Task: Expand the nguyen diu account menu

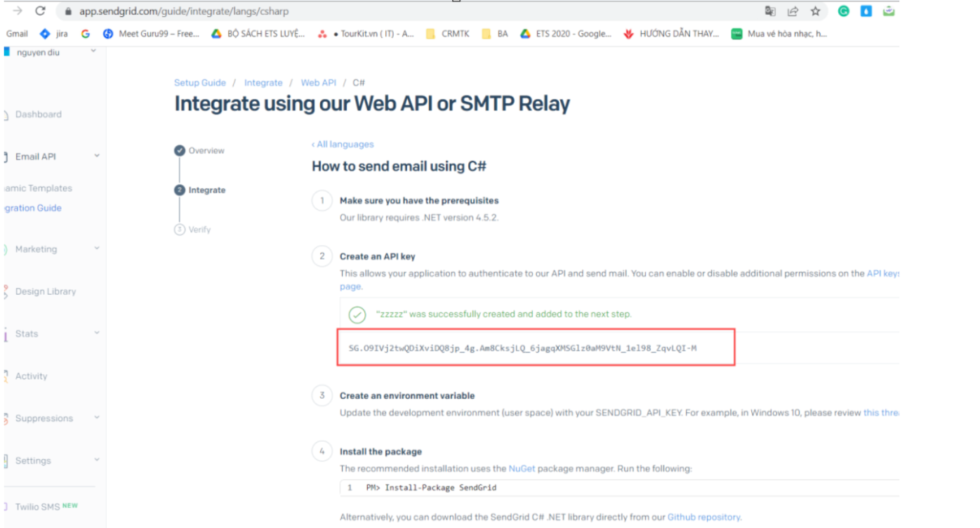Action: click(x=93, y=51)
